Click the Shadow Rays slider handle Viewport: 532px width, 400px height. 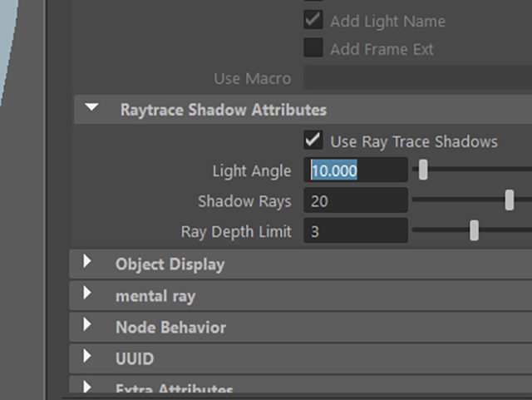click(510, 200)
